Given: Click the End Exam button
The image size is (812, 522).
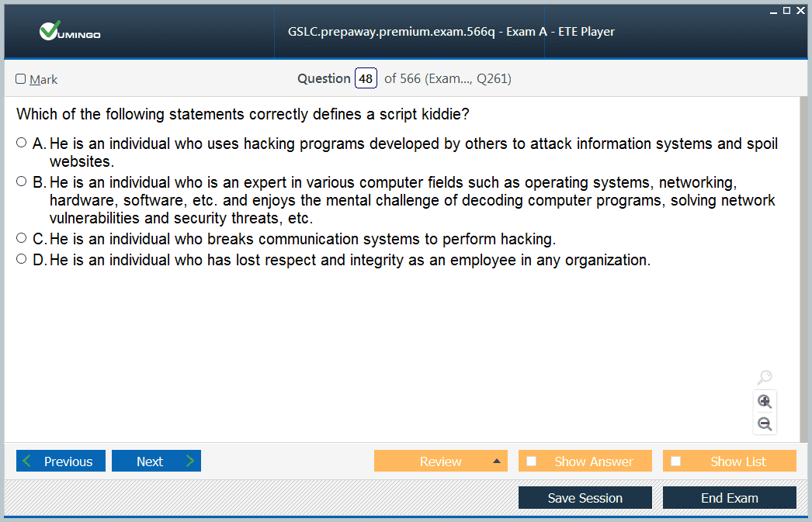Looking at the screenshot, I should pyautogui.click(x=730, y=498).
